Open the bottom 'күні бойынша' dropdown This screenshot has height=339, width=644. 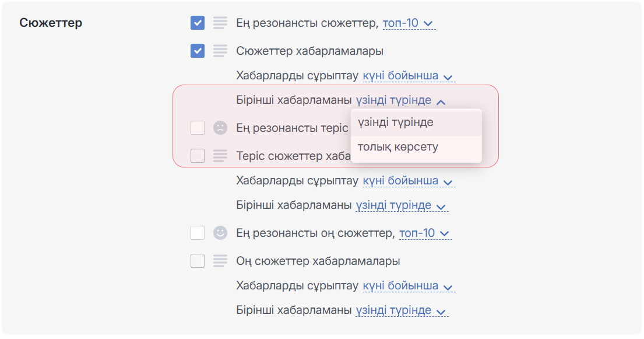pos(407,286)
